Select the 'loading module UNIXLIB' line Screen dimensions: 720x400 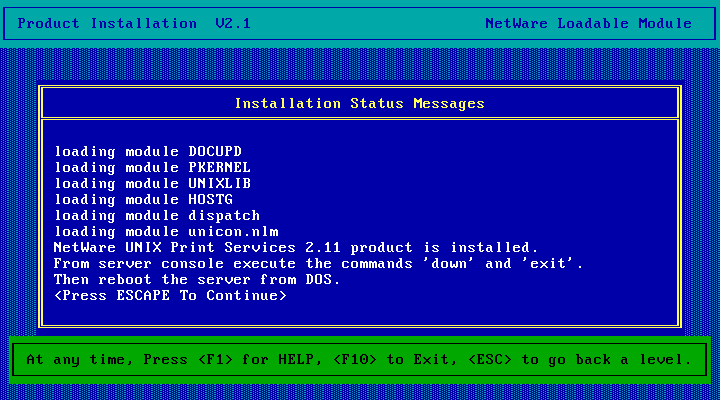pyautogui.click(x=152, y=184)
